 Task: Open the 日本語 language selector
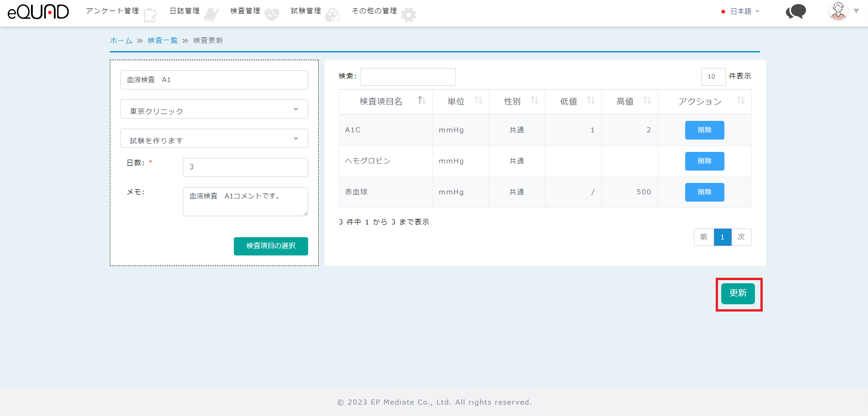point(741,11)
